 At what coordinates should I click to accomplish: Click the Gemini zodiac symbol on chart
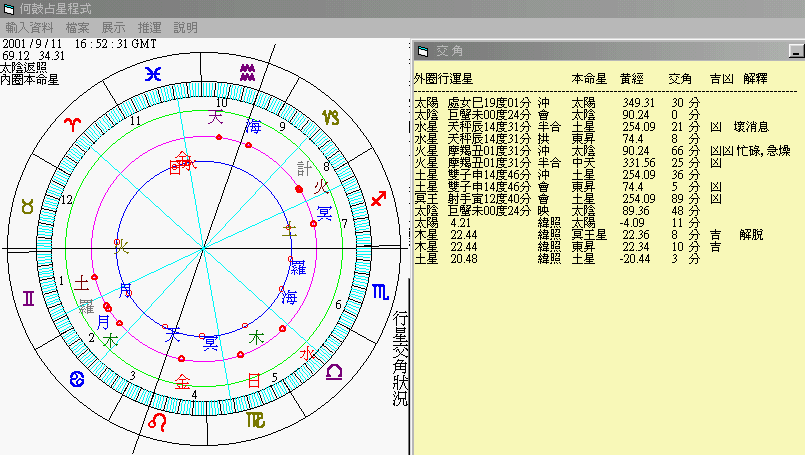pyautogui.click(x=29, y=298)
